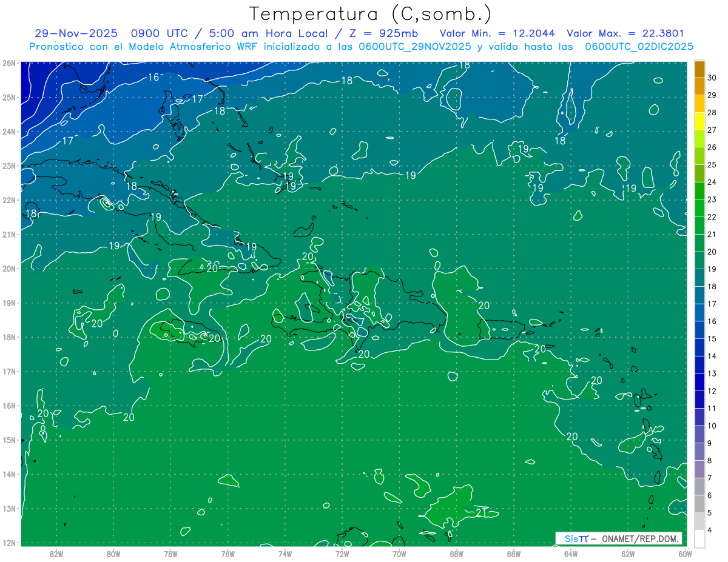The image size is (728, 562).
Task: Click the '25N' latitude axis label
Action: coord(8,97)
